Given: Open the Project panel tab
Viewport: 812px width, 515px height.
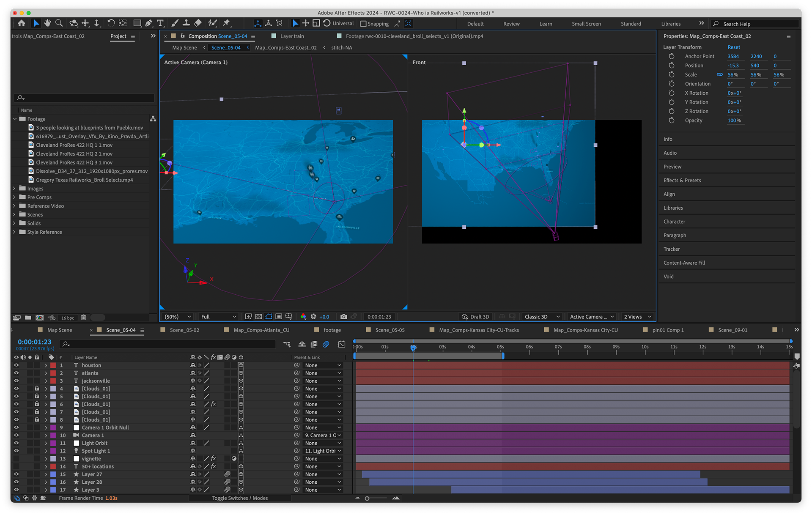Looking at the screenshot, I should 118,36.
